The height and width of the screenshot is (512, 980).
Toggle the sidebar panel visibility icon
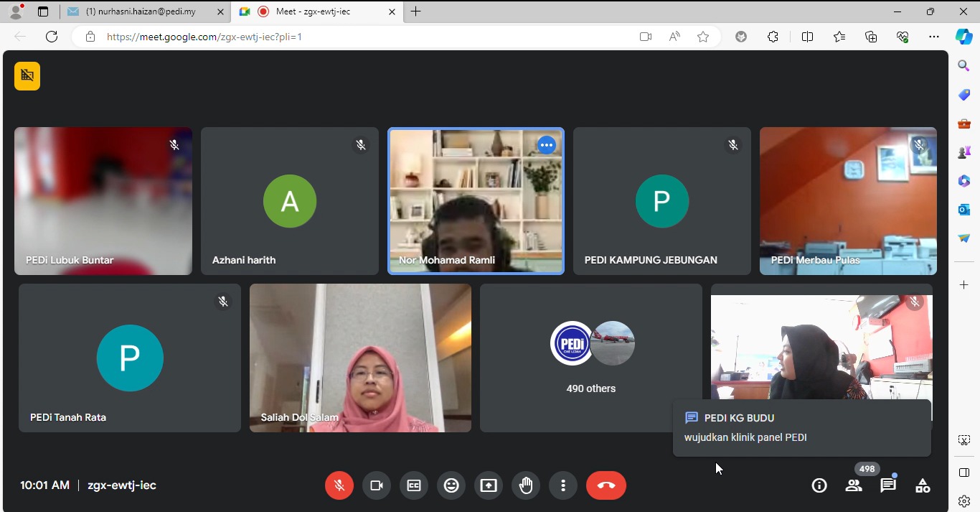[964, 473]
